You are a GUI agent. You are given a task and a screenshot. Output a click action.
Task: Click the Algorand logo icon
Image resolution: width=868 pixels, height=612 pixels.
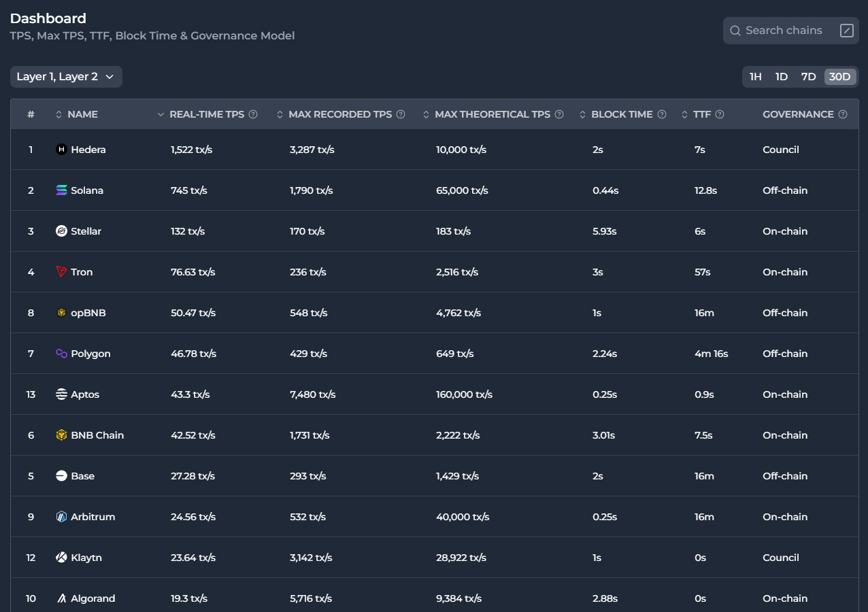tap(61, 598)
